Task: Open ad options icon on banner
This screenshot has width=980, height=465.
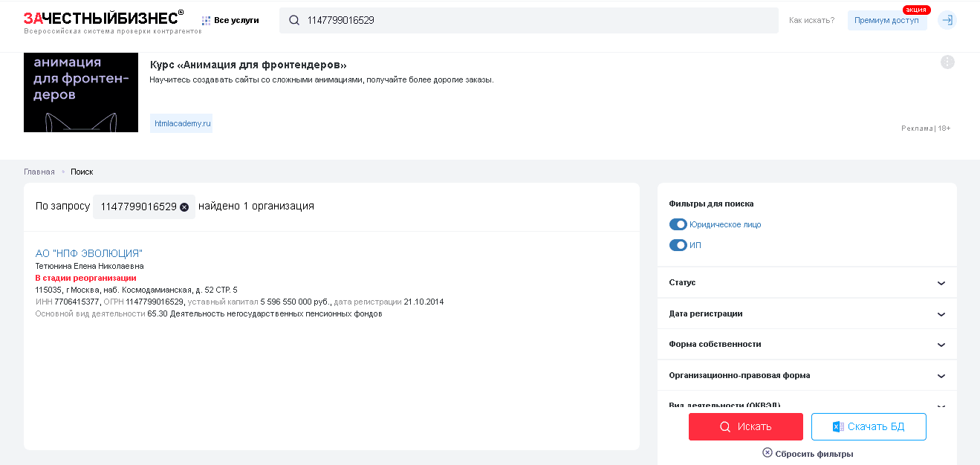Action: pos(947,62)
